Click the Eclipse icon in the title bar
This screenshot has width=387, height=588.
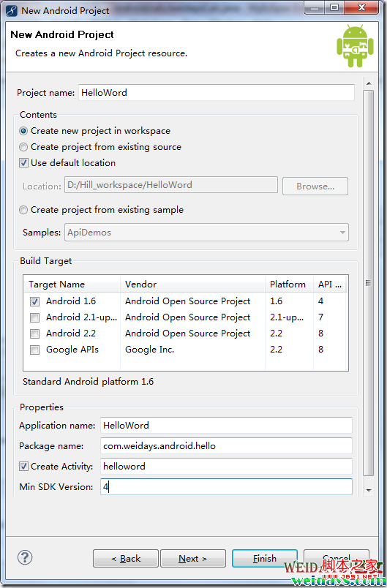point(12,10)
